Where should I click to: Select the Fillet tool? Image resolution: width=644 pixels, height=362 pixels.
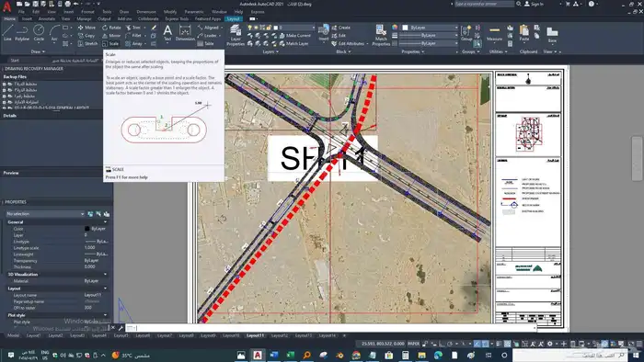click(x=133, y=36)
